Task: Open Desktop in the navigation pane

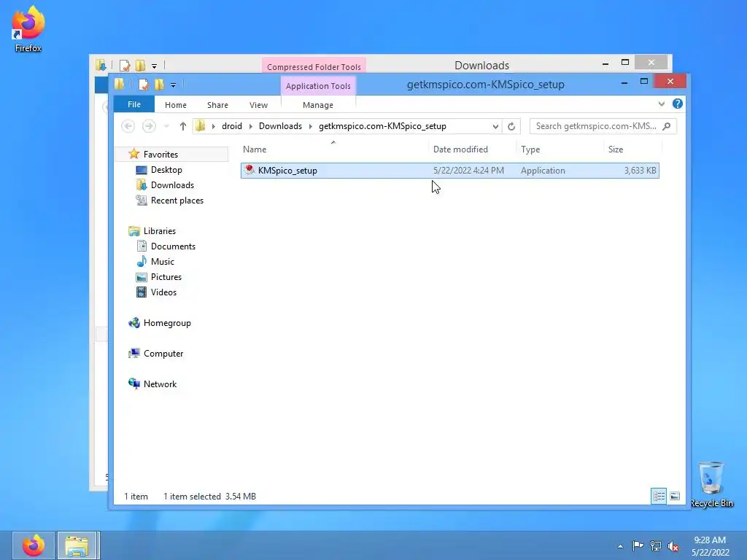Action: point(166,170)
